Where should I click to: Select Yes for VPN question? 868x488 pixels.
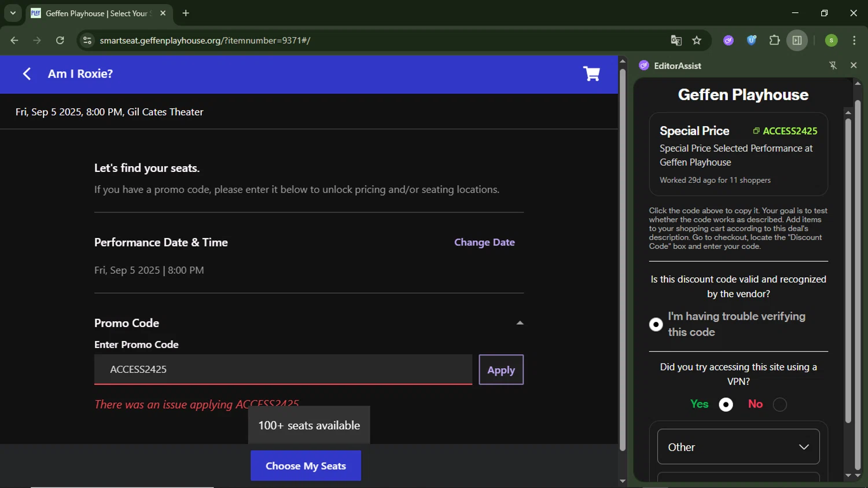726,405
